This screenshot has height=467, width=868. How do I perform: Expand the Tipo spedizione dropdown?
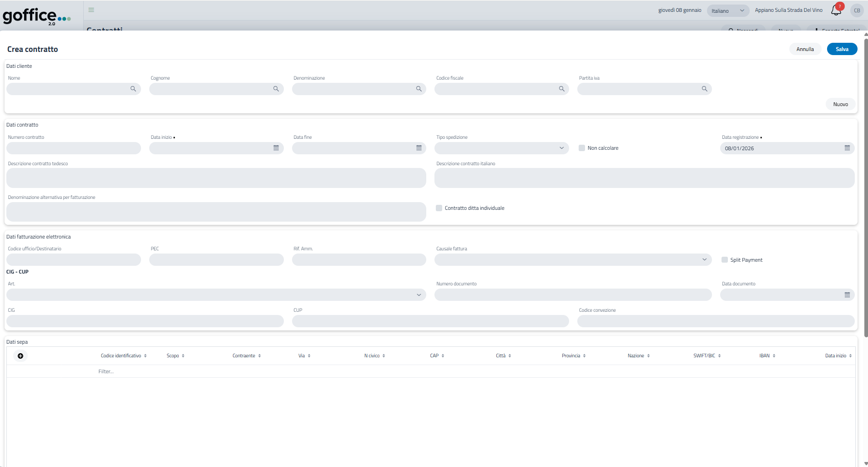[x=501, y=148]
